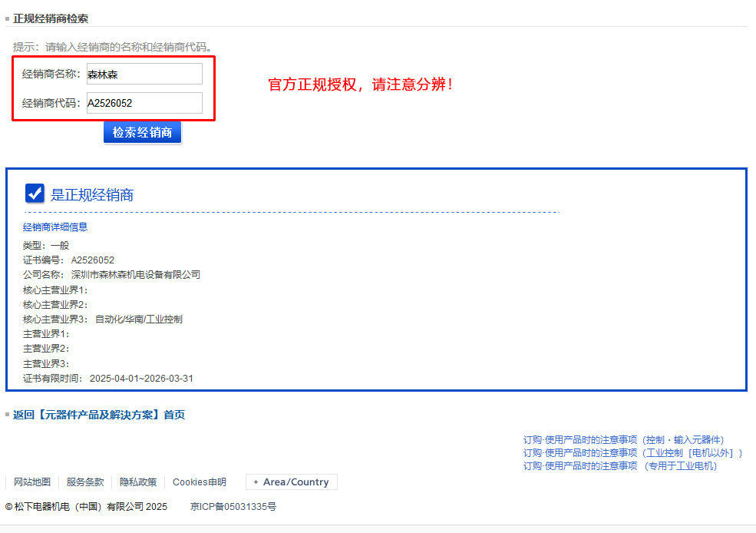Focus the 经销商代码 input field

click(144, 103)
